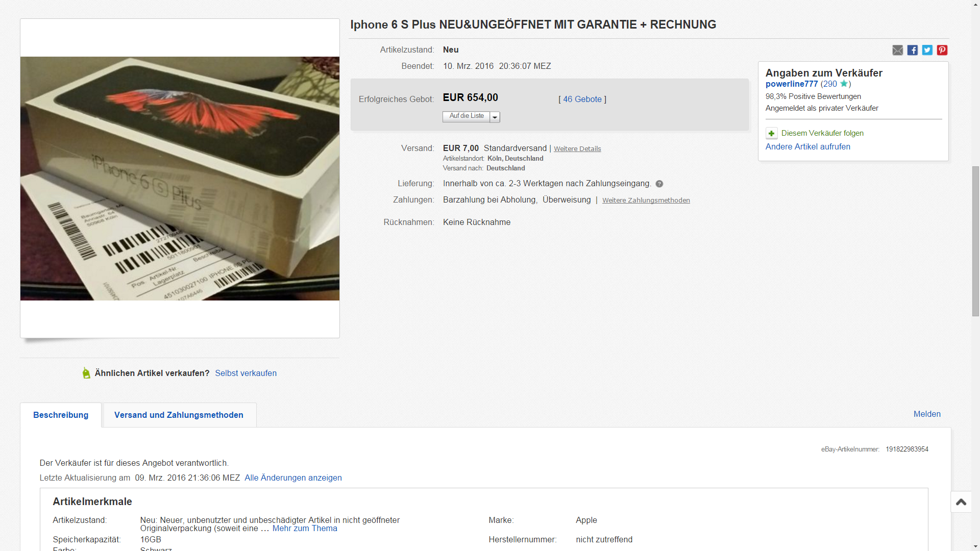Click the Auf die Liste button

(466, 116)
